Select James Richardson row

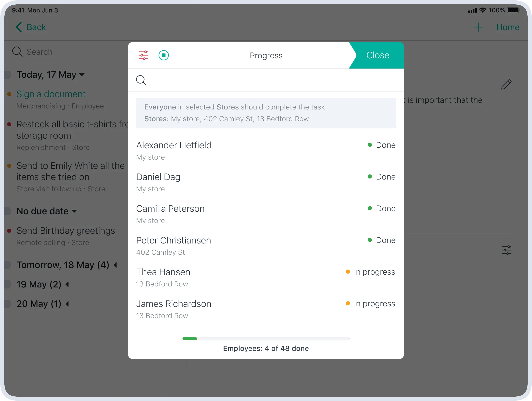click(266, 309)
